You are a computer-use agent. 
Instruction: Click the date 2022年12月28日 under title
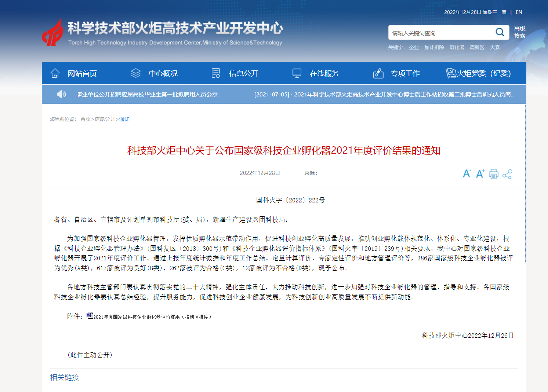[x=260, y=173]
